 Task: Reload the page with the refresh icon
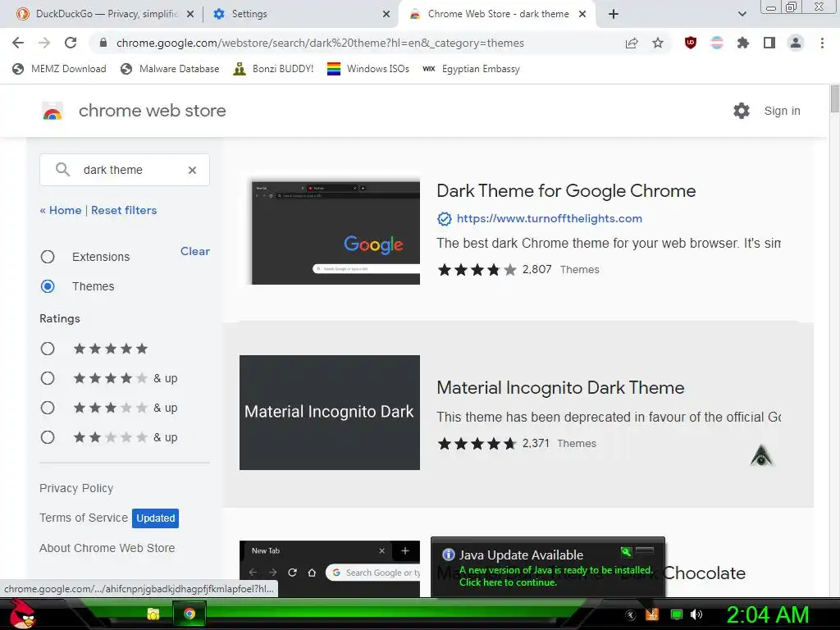(x=71, y=43)
